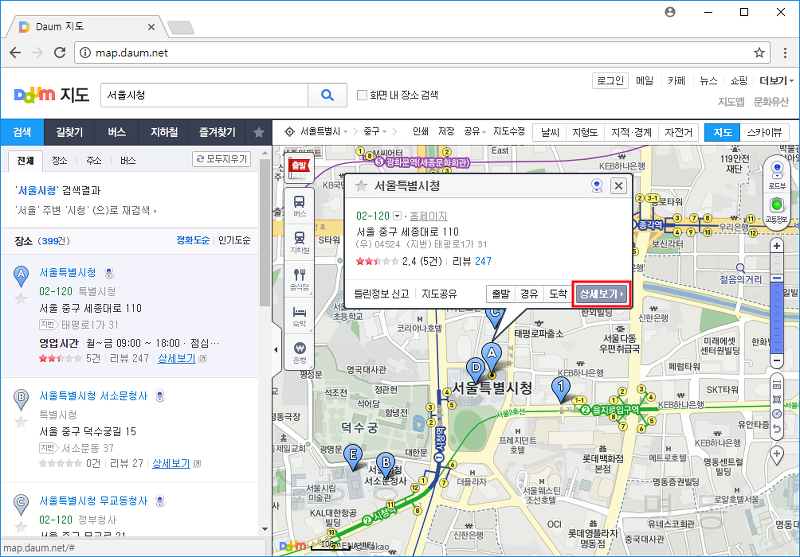Image resolution: width=800 pixels, height=557 pixels.
Task: Open the favorites star tab
Action: coord(259,133)
